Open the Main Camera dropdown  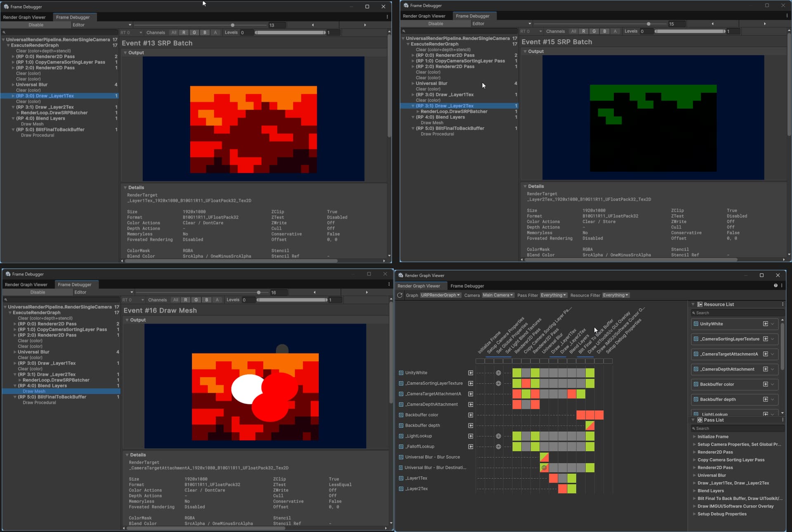498,295
